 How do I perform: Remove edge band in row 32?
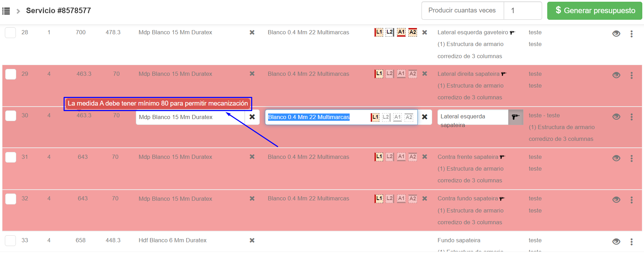click(425, 199)
